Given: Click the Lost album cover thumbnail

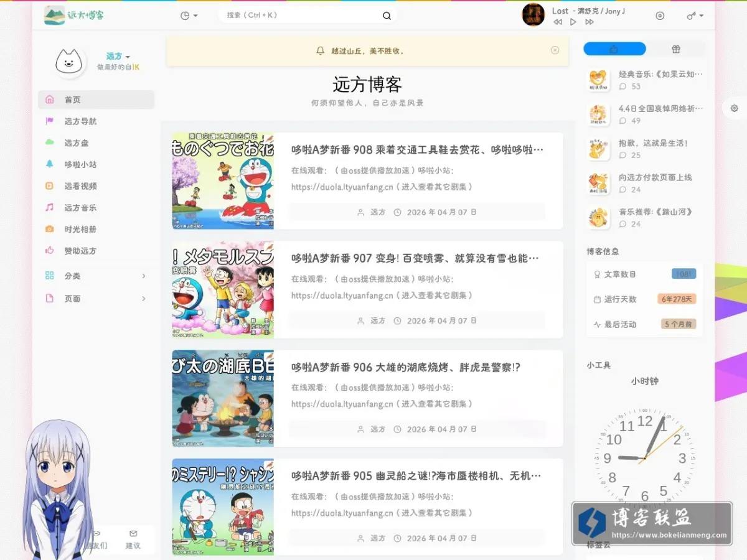Looking at the screenshot, I should click(x=533, y=14).
